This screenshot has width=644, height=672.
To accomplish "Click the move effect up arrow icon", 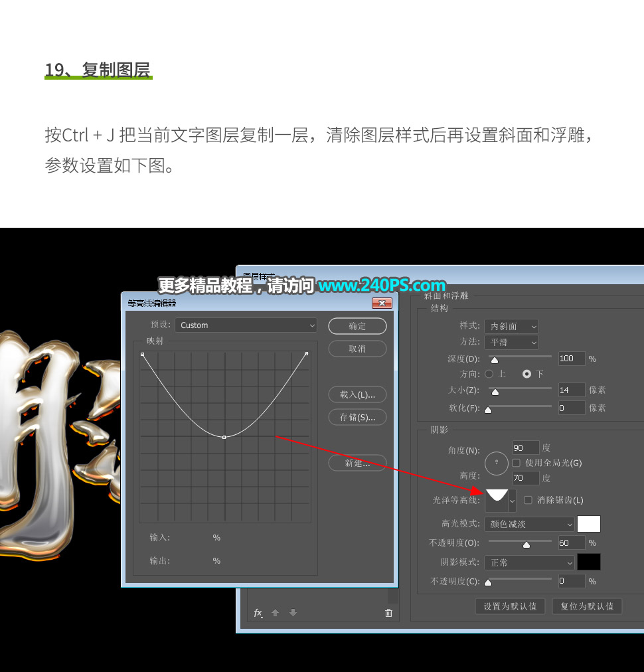I will click(x=275, y=612).
